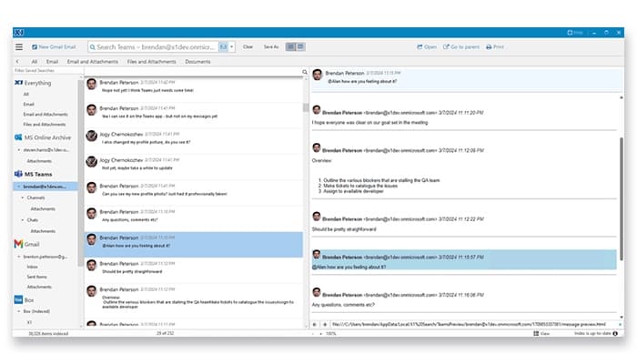637x364 pixels.
Task: Collapse the Chats tree node
Action: click(23, 219)
